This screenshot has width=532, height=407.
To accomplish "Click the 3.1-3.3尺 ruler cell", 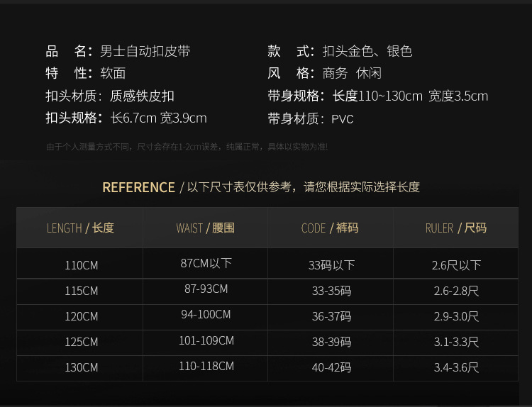I will pos(456,342).
